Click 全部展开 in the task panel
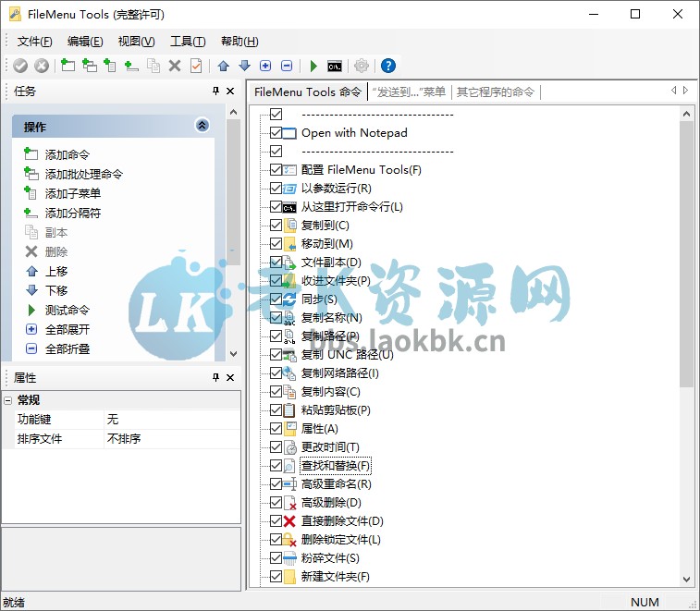The height and width of the screenshot is (611, 700). pyautogui.click(x=67, y=329)
